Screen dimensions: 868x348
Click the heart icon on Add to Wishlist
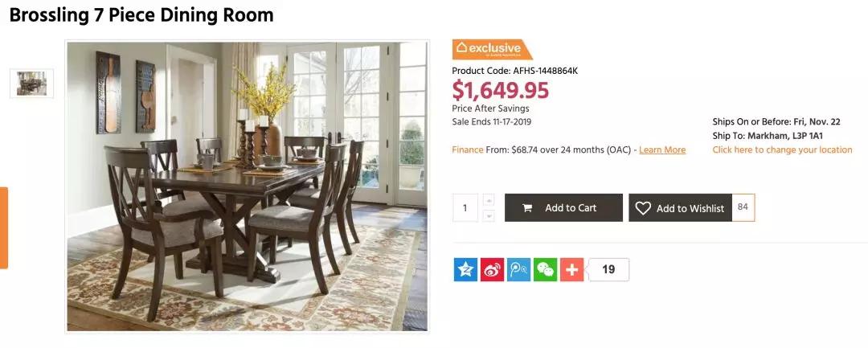643,208
